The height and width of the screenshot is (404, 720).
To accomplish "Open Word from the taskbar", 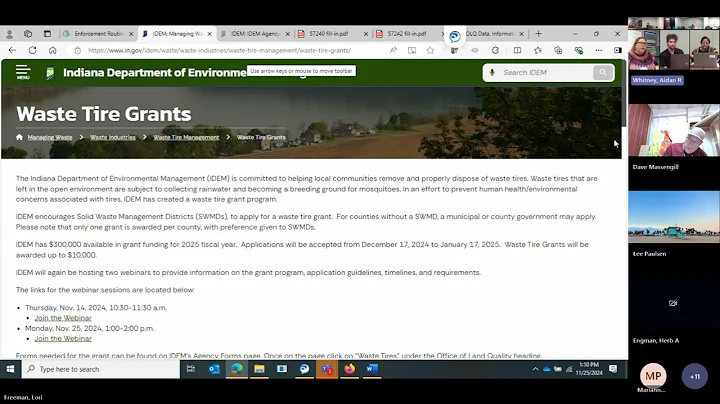I will (372, 369).
